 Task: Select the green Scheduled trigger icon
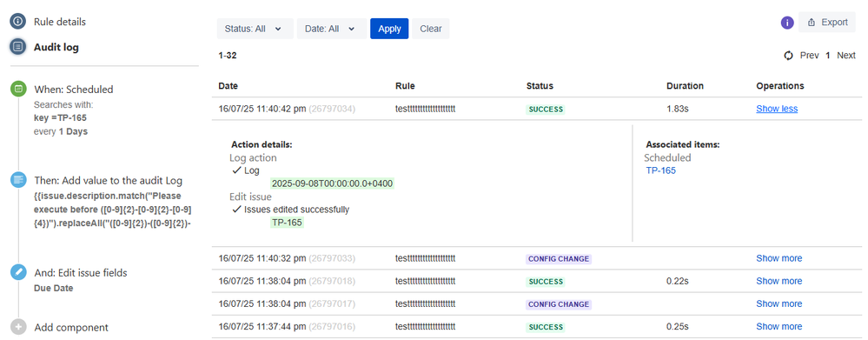point(18,89)
